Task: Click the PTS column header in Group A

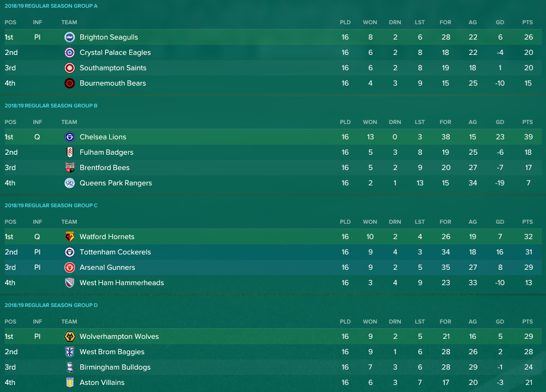Action: pyautogui.click(x=527, y=22)
